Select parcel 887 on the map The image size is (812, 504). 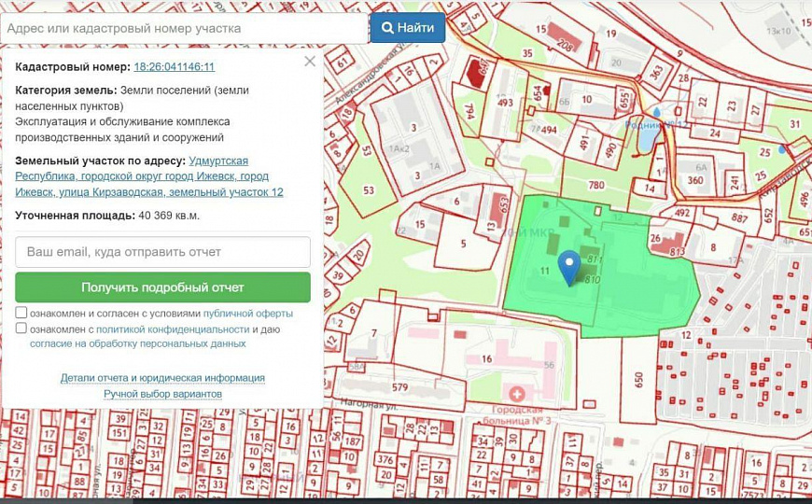click(739, 218)
